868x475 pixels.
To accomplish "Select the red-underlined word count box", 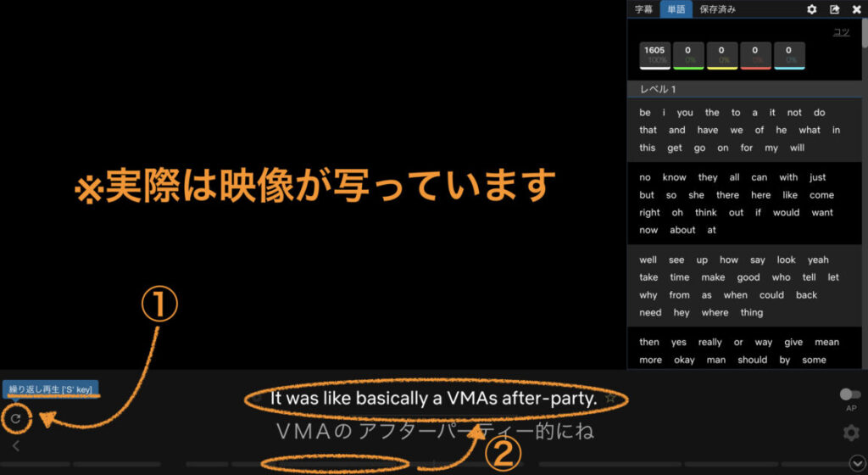I will pyautogui.click(x=755, y=56).
